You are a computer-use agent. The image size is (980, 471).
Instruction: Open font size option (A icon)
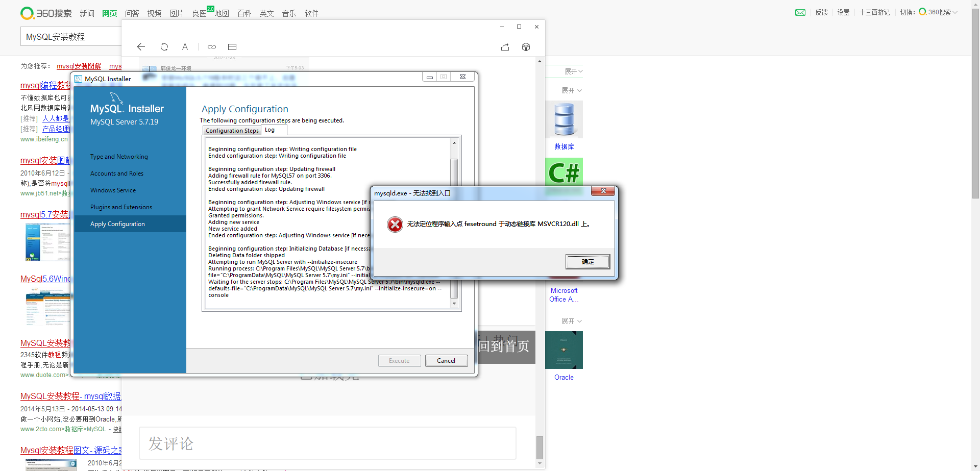click(185, 47)
